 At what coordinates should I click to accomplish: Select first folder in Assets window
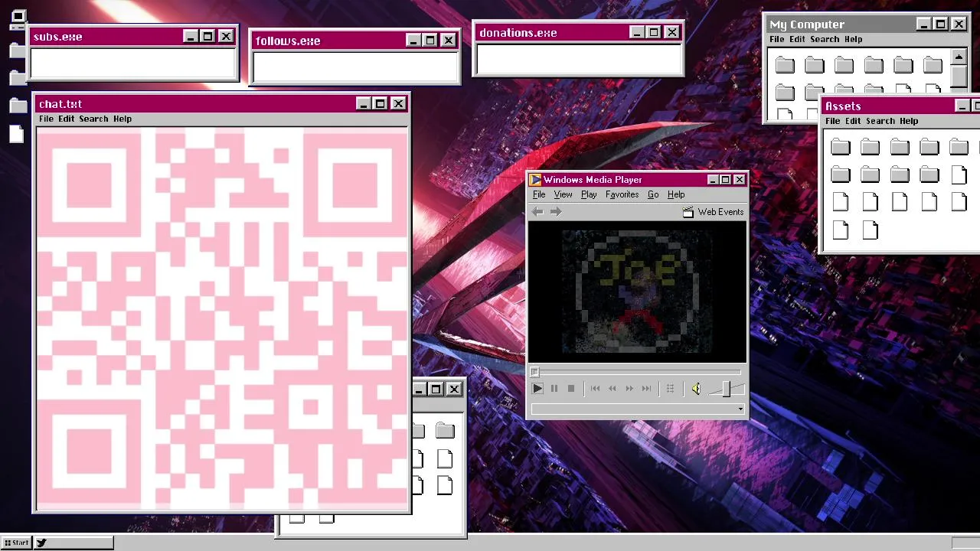coord(841,147)
